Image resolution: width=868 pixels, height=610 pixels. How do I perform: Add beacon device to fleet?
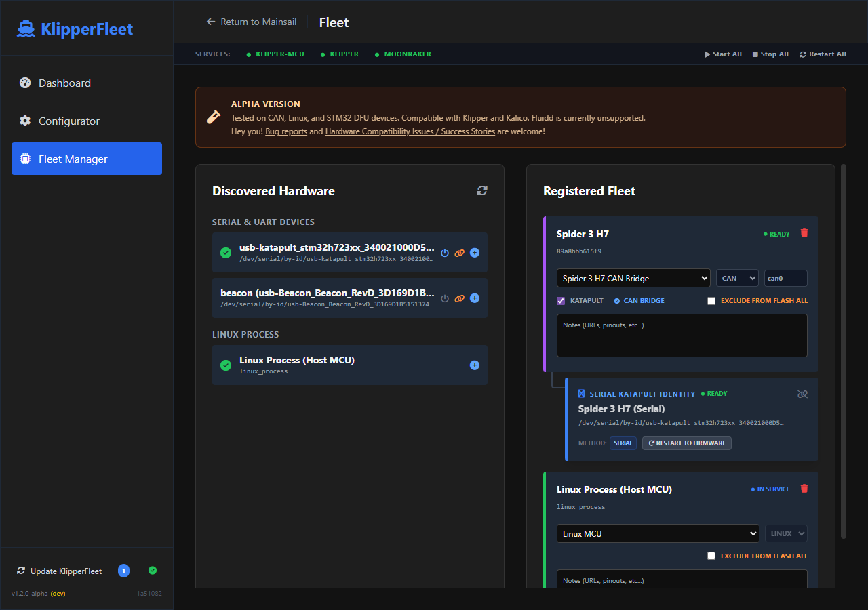475,298
